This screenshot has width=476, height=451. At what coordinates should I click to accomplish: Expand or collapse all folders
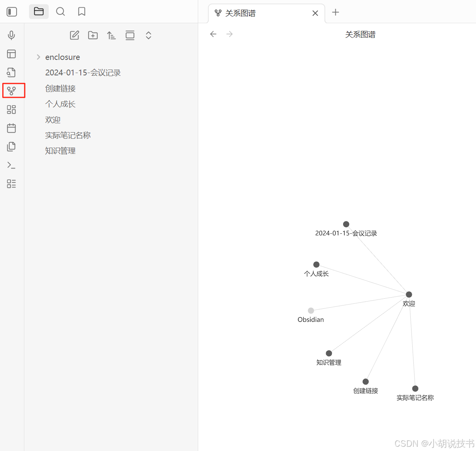tap(148, 35)
